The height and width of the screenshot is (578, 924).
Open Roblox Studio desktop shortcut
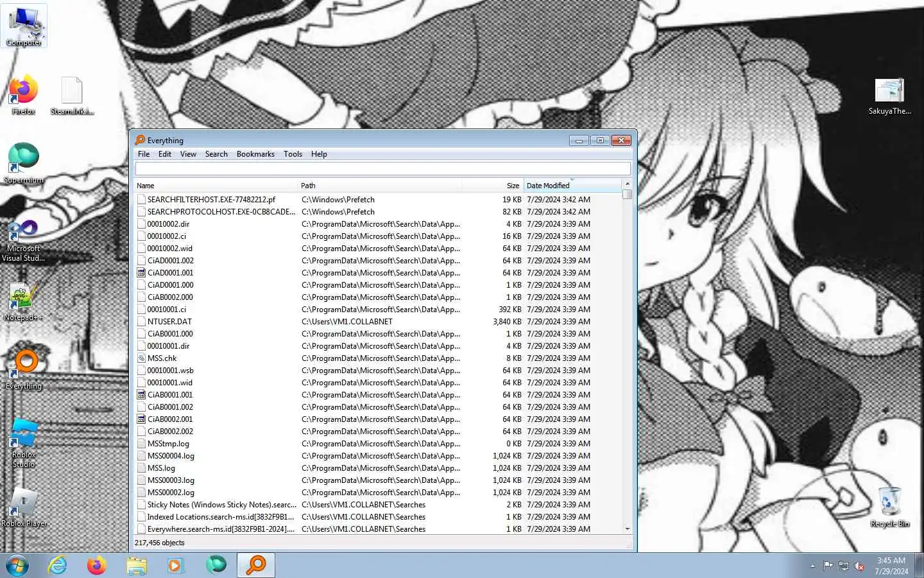[x=24, y=443]
